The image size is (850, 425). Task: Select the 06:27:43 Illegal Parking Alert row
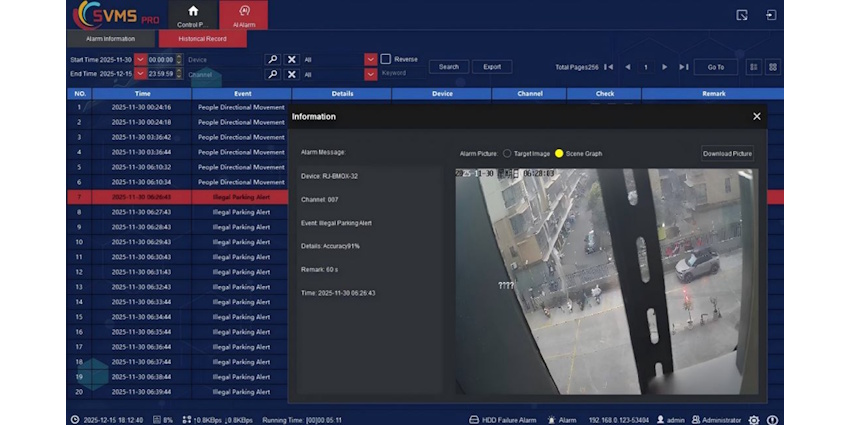click(180, 212)
